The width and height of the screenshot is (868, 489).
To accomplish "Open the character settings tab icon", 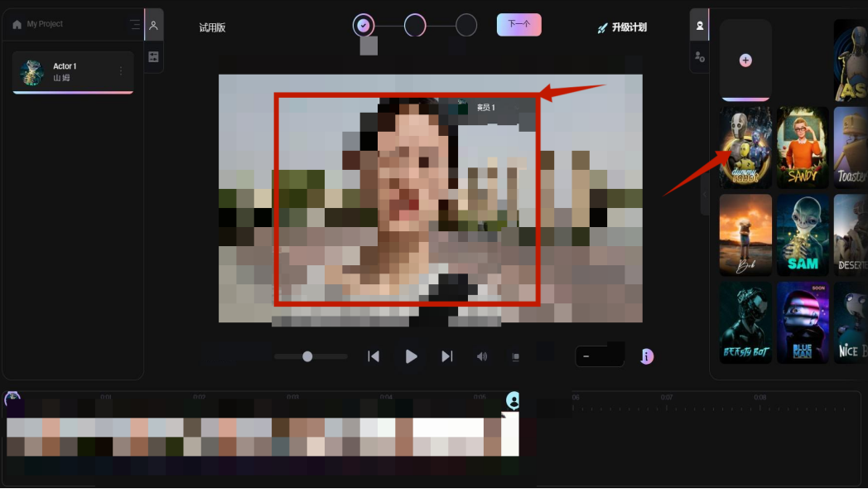I will [700, 57].
